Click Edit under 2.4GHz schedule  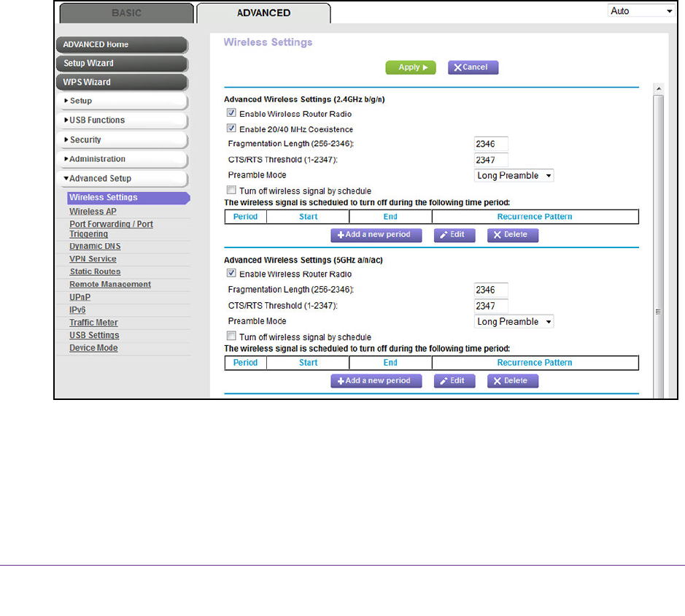point(454,235)
